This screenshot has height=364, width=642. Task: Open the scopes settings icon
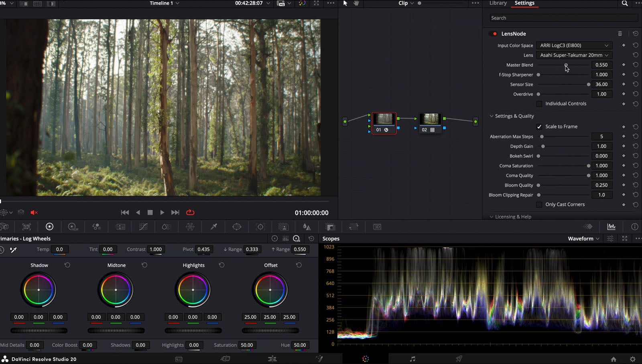click(610, 239)
